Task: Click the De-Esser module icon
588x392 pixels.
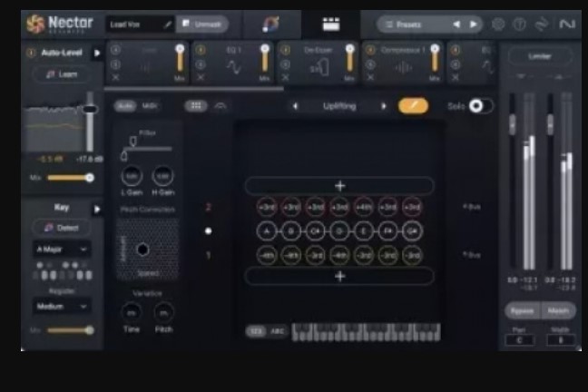Action: coord(319,68)
